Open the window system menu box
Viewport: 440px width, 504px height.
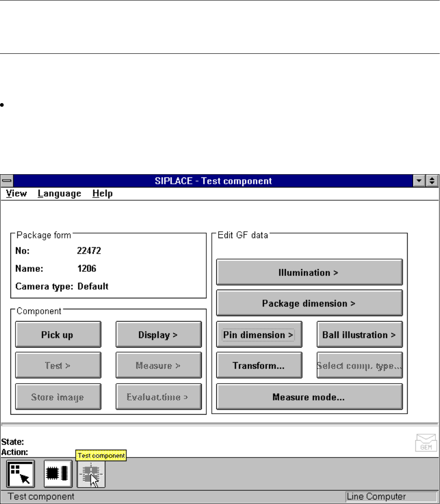click(7, 181)
